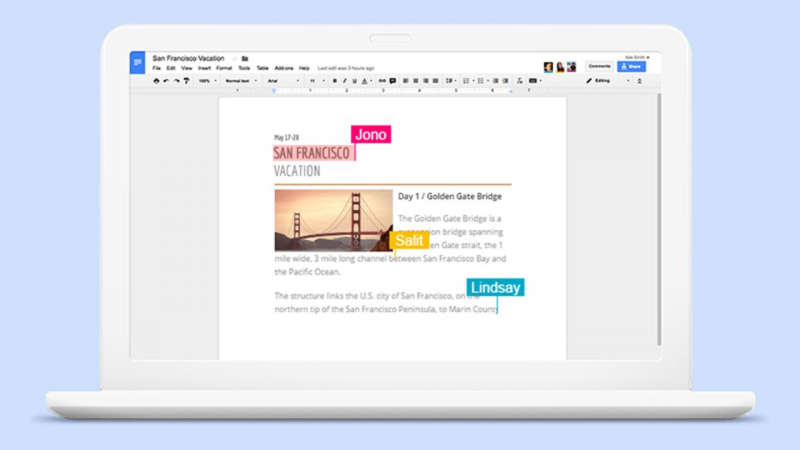Click 'Last edit was 3 hours ago' link
The height and width of the screenshot is (450, 800).
346,68
